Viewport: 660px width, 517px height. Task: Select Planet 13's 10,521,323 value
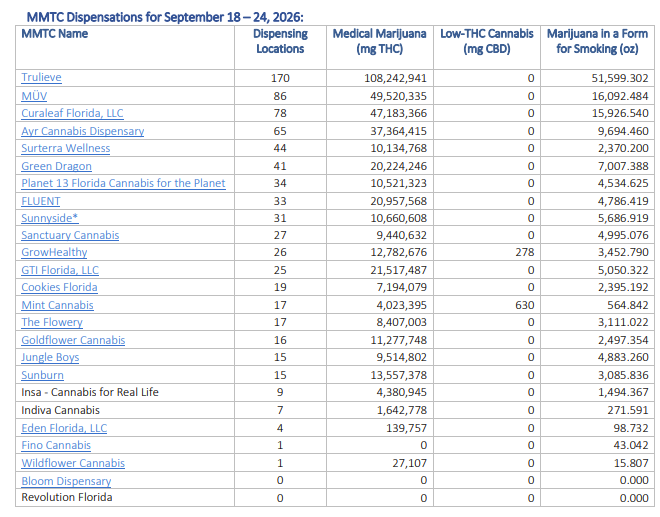click(x=398, y=183)
